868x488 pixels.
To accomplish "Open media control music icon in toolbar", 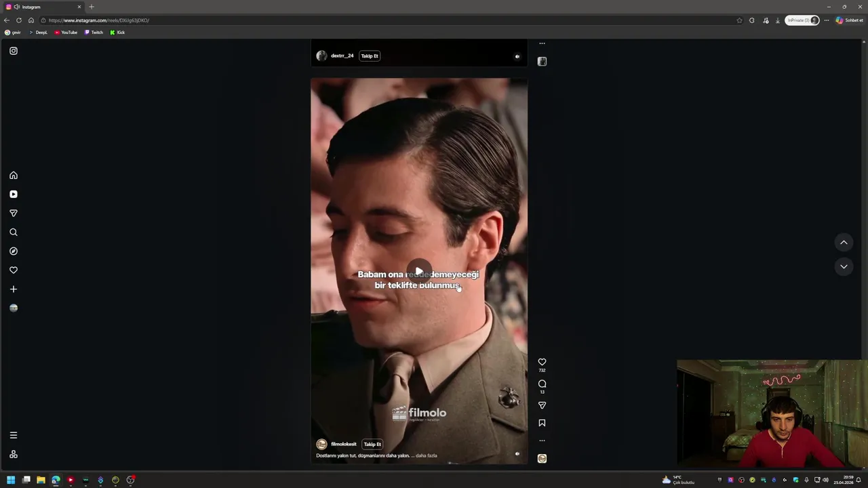I will point(766,20).
